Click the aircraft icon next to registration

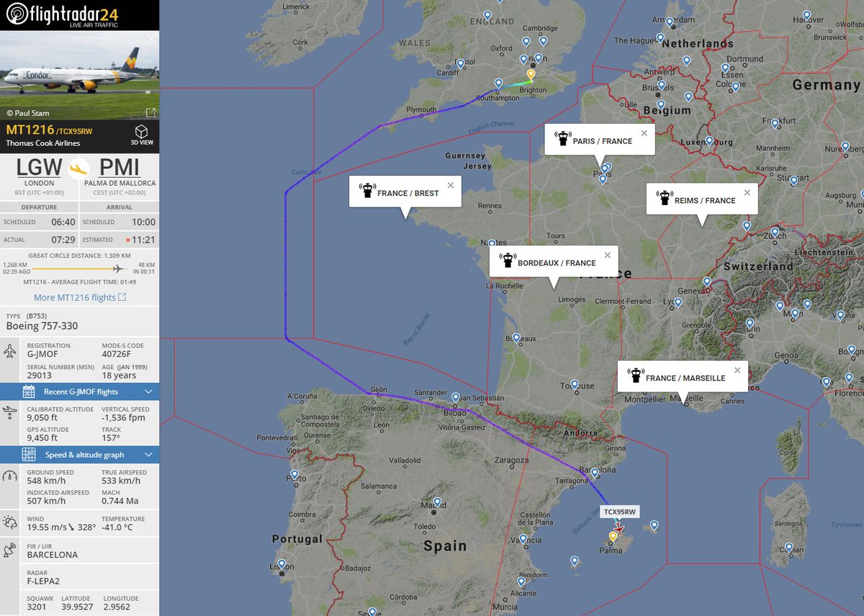(10, 351)
